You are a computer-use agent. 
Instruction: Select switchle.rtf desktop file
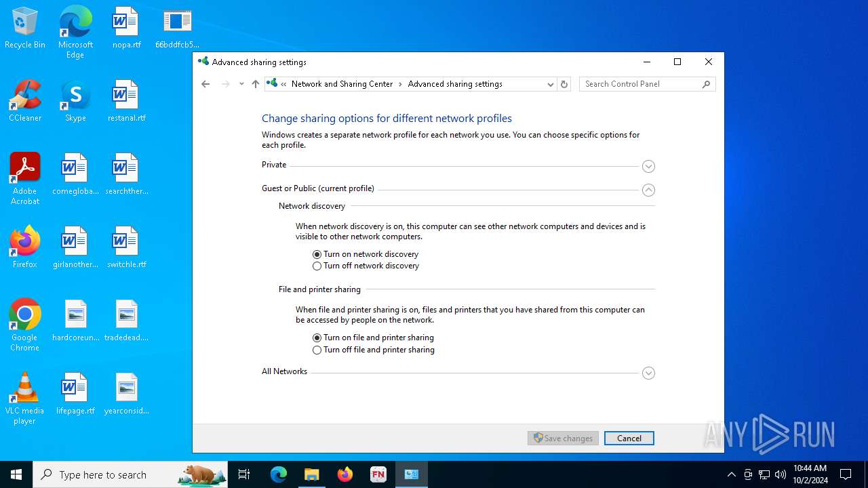pos(126,248)
